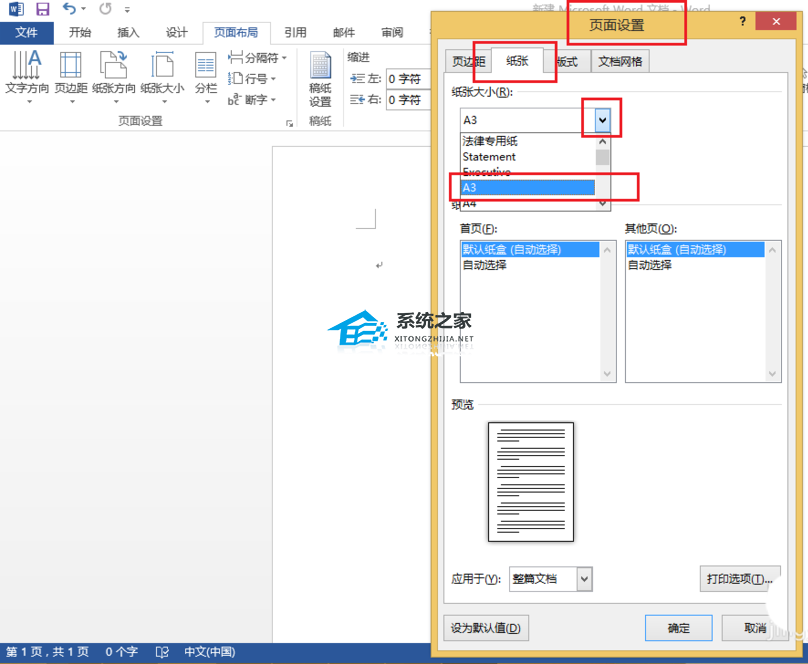Switch to the 邮件 ribbon tab
Screen dimensions: 808x664
click(344, 32)
